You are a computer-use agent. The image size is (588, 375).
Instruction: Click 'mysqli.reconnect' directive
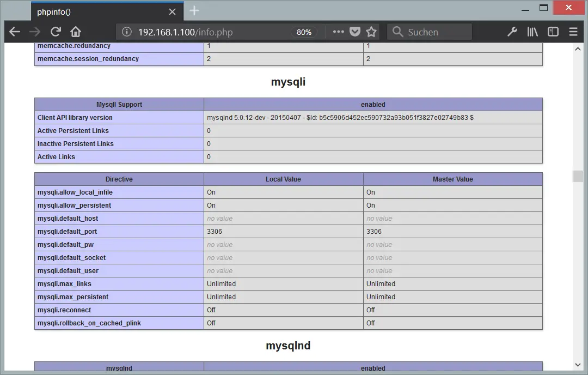click(x=64, y=310)
